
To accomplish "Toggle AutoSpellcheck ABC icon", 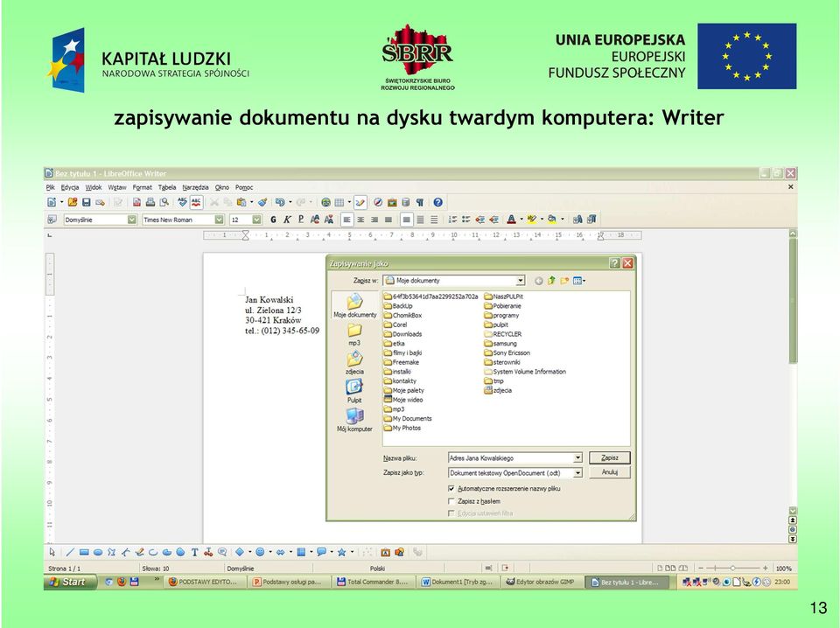I will click(196, 202).
